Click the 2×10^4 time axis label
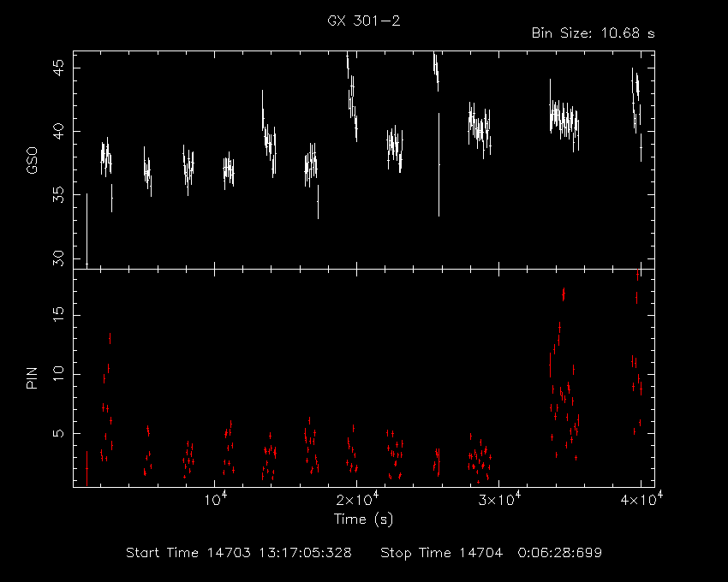The width and height of the screenshot is (728, 582). pos(357,500)
